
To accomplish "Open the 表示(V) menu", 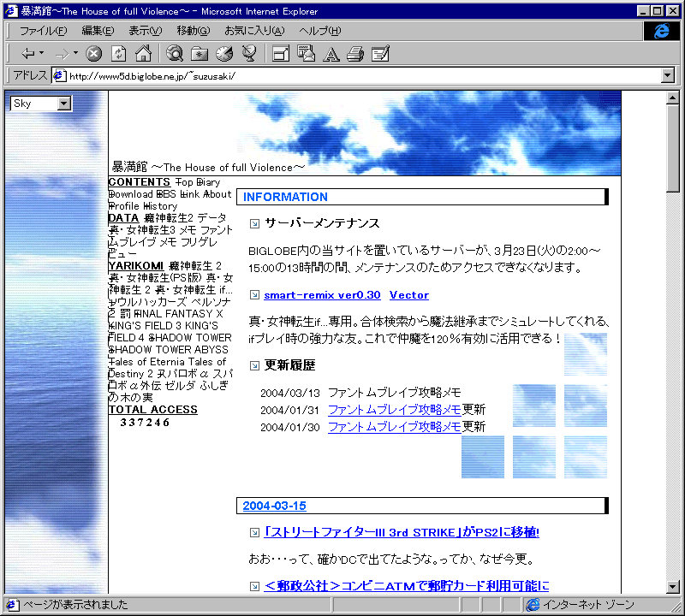I will tap(145, 31).
